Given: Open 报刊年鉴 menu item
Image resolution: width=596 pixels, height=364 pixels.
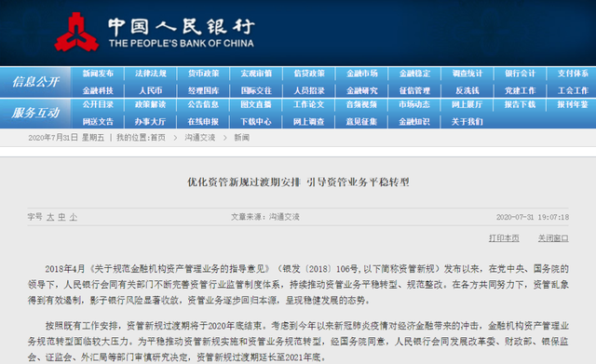Looking at the screenshot, I should tap(573, 104).
